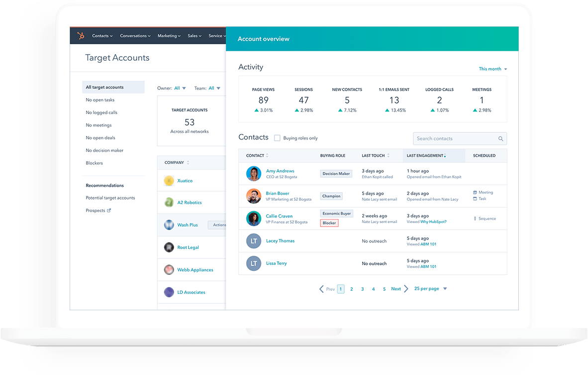Click the HubSpot sprocket logo
Viewport: 588px width, 375px height.
tap(80, 35)
